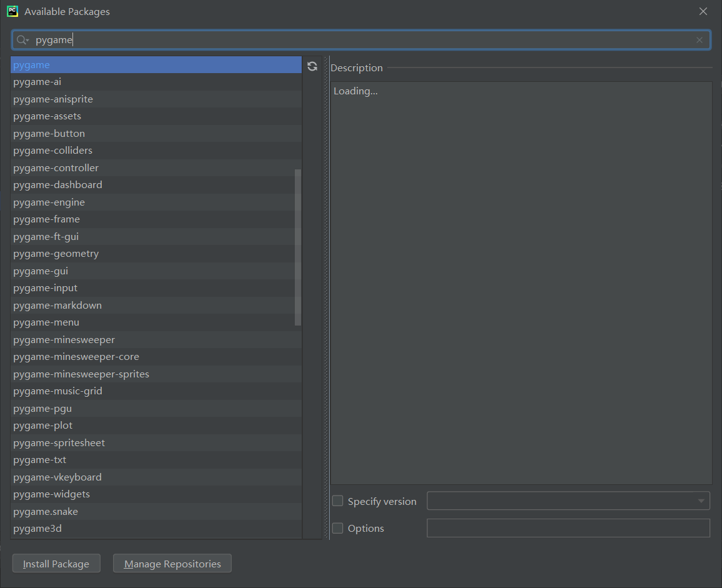Enable the Specify version checkbox
Viewport: 722px width, 588px height.
click(337, 501)
